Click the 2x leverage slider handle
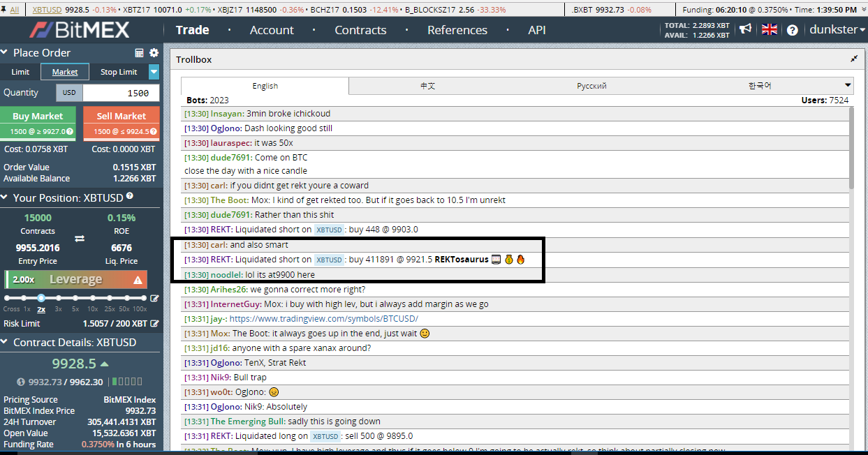868x455 pixels. 41,298
